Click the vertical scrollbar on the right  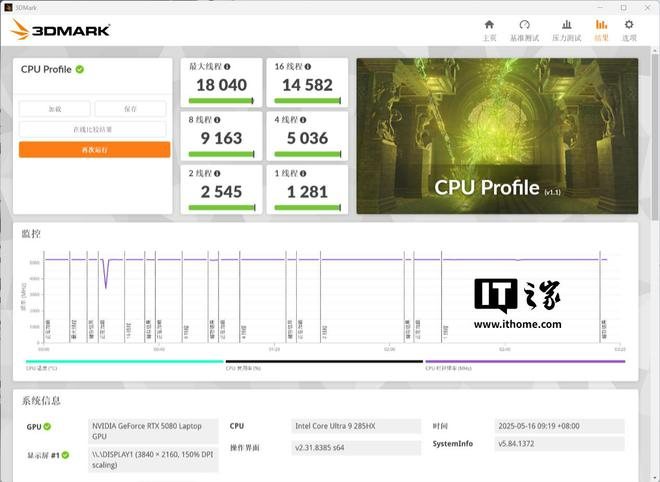click(655, 135)
